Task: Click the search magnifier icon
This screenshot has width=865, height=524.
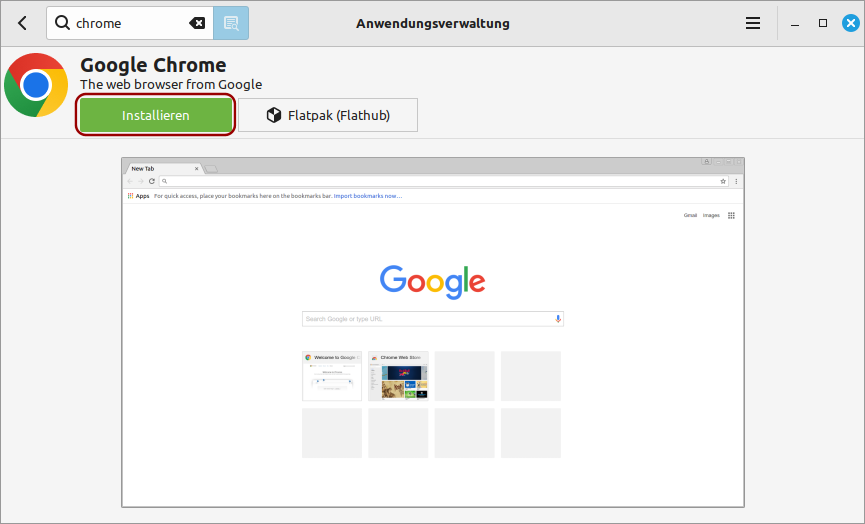Action: pyautogui.click(x=62, y=23)
